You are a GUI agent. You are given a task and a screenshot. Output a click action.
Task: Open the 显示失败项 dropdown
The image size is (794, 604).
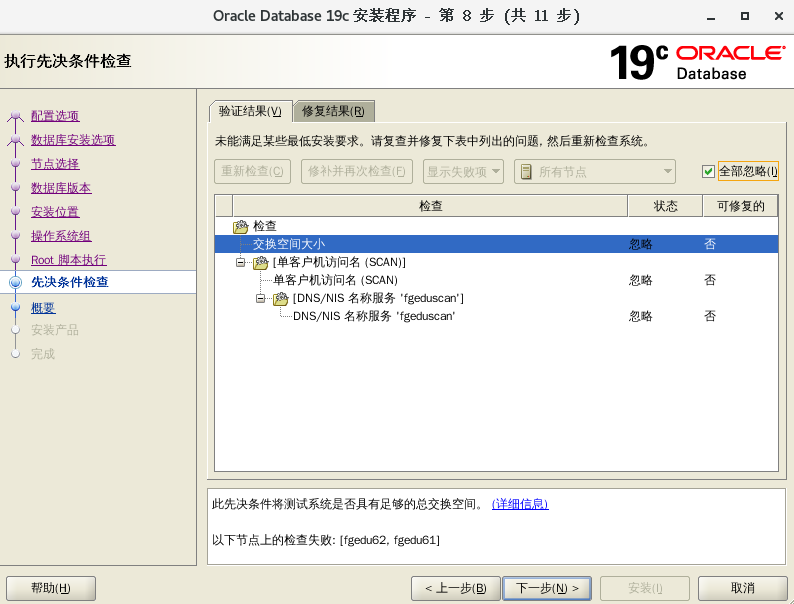pyautogui.click(x=463, y=172)
